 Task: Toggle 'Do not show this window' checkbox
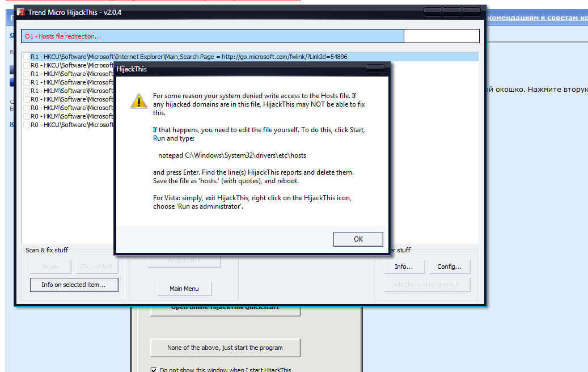click(x=154, y=370)
